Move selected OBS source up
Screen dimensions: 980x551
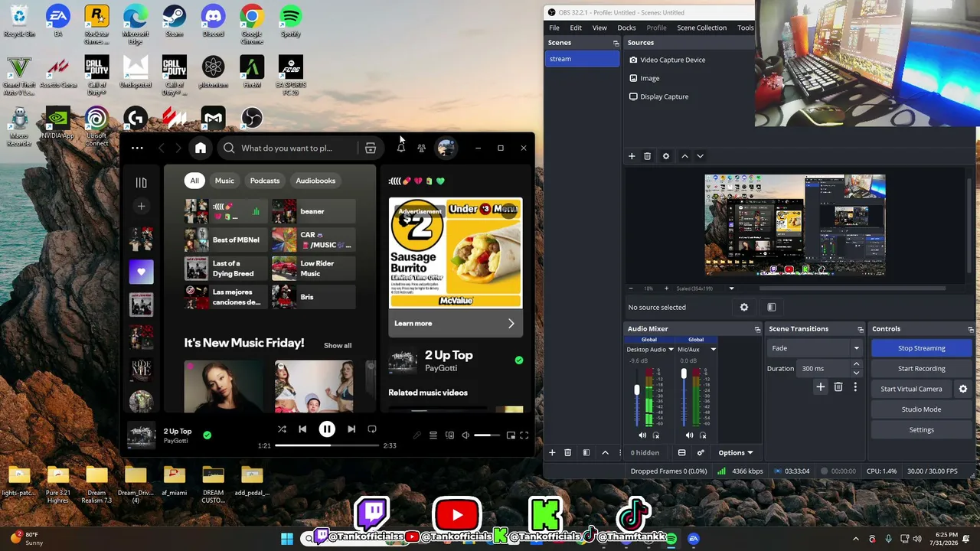coord(684,156)
